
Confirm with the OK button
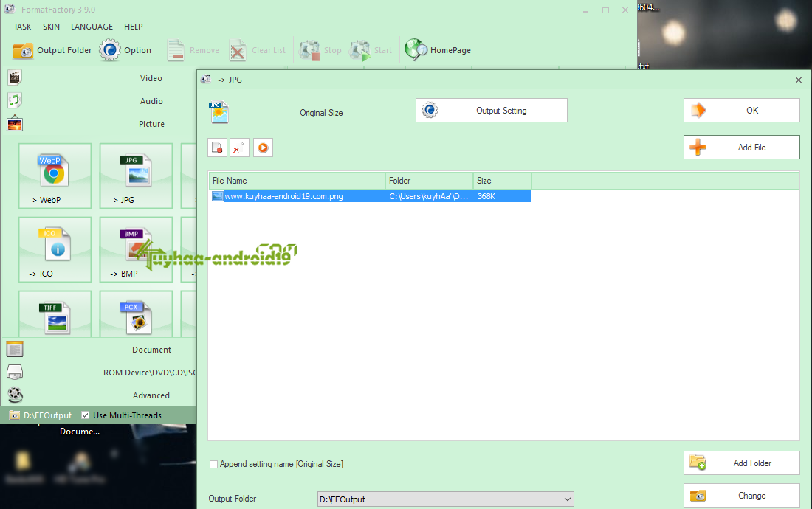tap(742, 110)
